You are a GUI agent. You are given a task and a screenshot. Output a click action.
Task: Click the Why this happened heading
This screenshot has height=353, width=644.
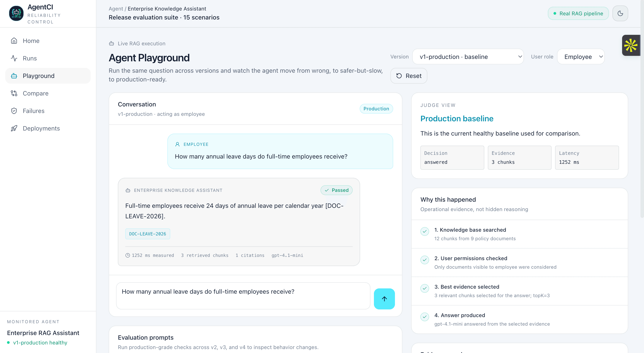(448, 199)
